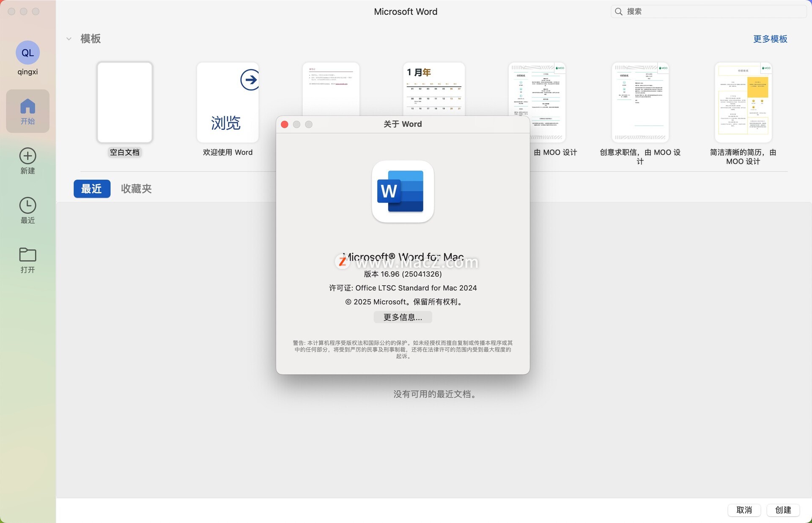The width and height of the screenshot is (812, 523).
Task: Open the 更多模板 link
Action: point(770,39)
